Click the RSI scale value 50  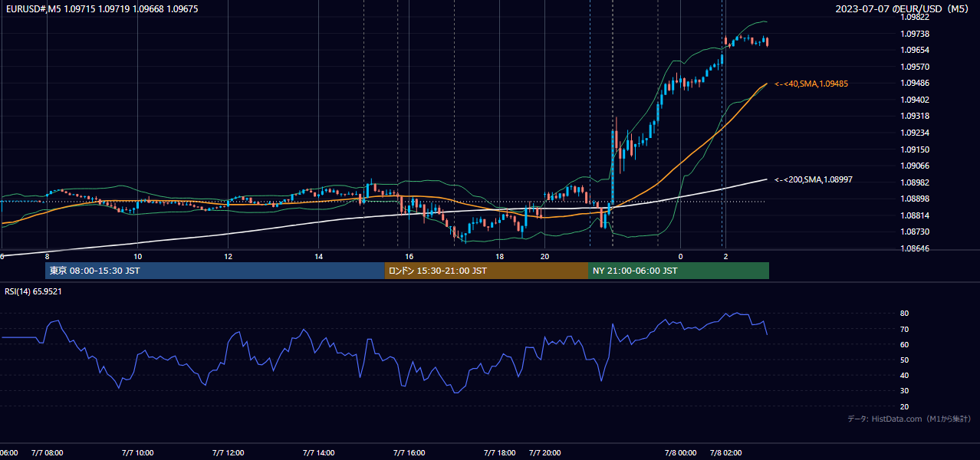(x=905, y=360)
